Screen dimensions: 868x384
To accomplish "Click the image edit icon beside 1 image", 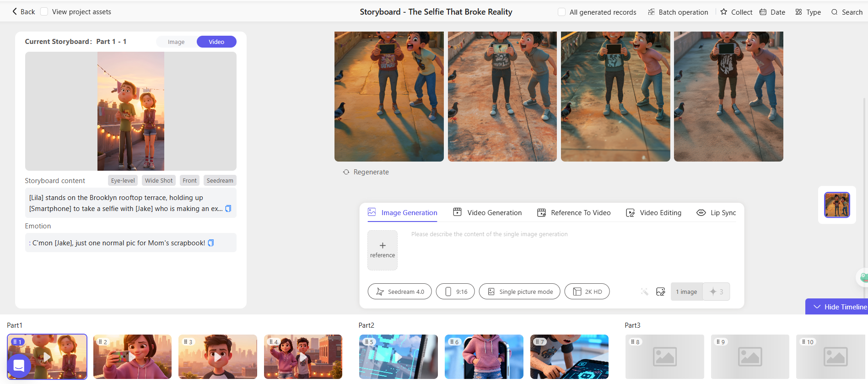I will click(x=660, y=292).
